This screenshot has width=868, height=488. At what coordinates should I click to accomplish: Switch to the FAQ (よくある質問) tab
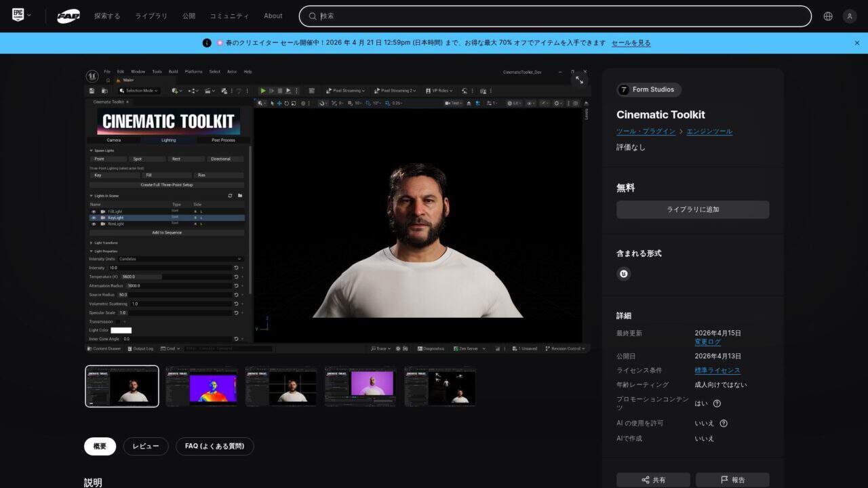coord(214,446)
